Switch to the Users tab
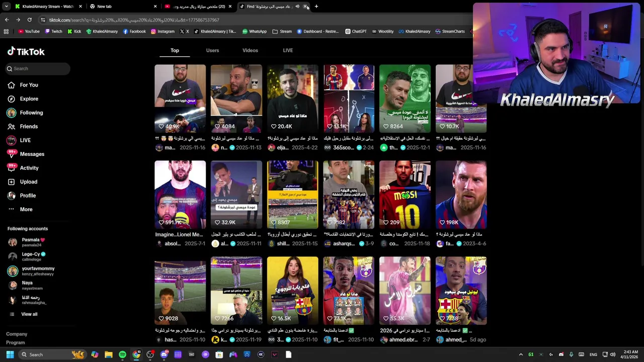Image resolution: width=644 pixels, height=362 pixels. tap(212, 50)
